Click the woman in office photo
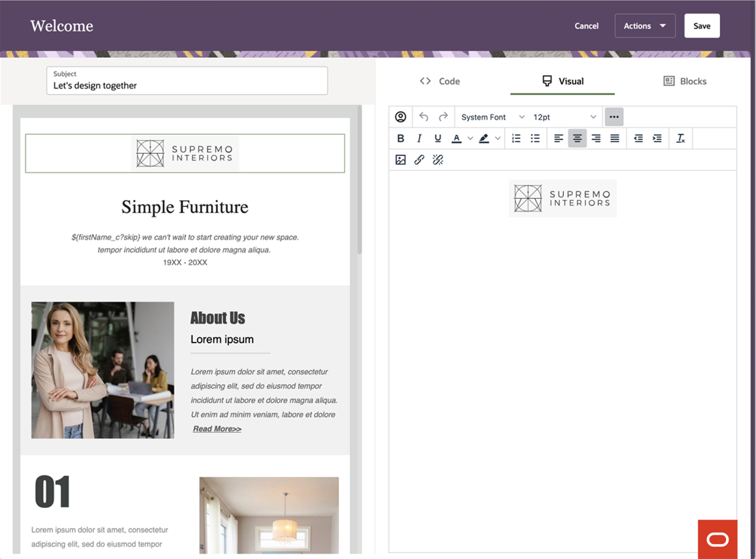 click(103, 370)
